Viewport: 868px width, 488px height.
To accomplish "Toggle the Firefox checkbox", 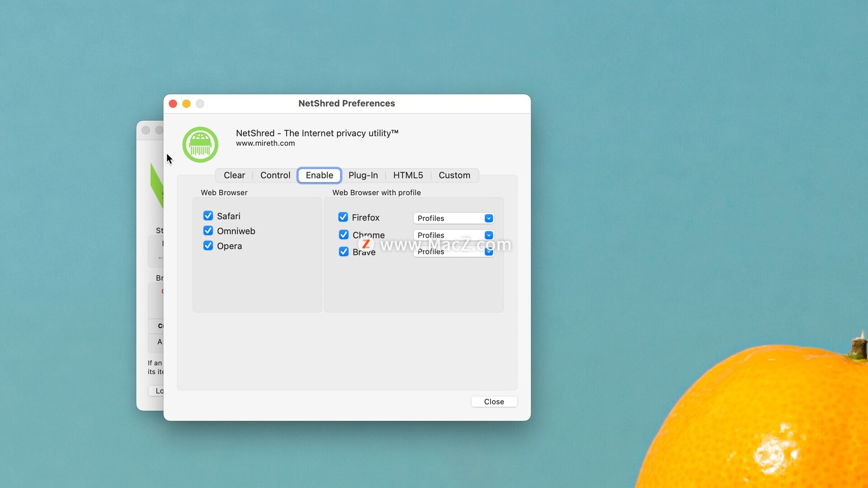I will coord(343,217).
